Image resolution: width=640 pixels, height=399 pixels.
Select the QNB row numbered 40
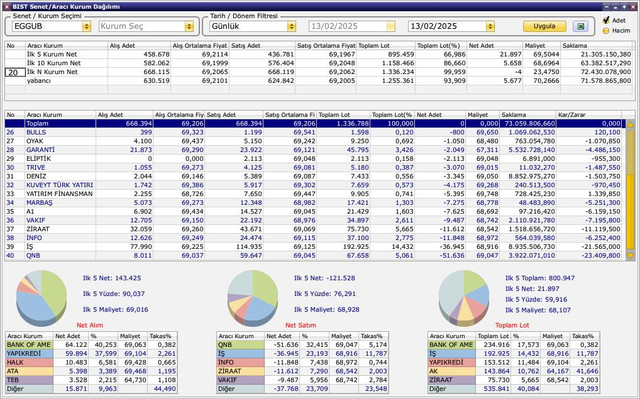(x=314, y=256)
